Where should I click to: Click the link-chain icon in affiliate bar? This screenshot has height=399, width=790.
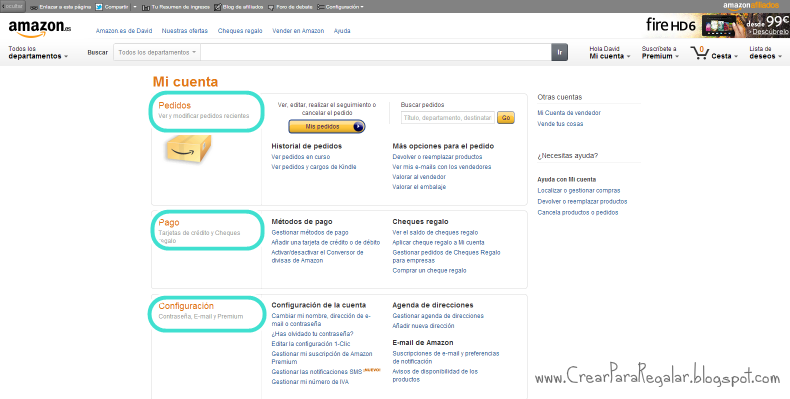(x=34, y=8)
